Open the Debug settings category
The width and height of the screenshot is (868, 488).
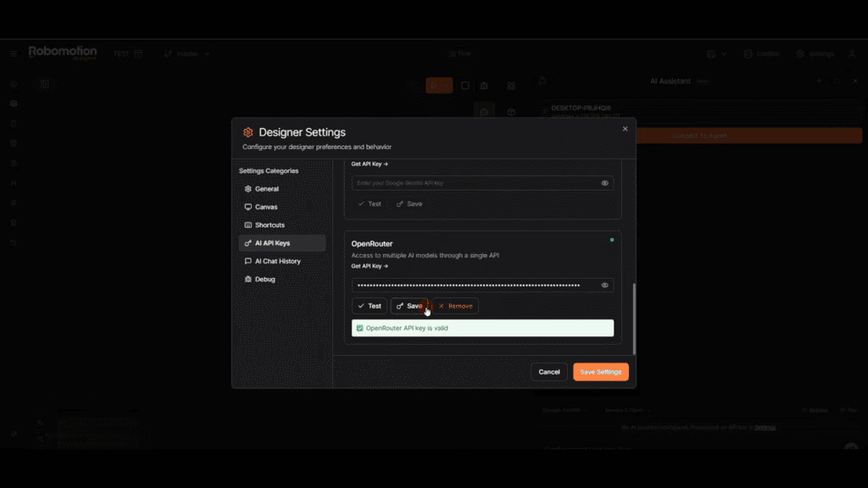(281, 280)
